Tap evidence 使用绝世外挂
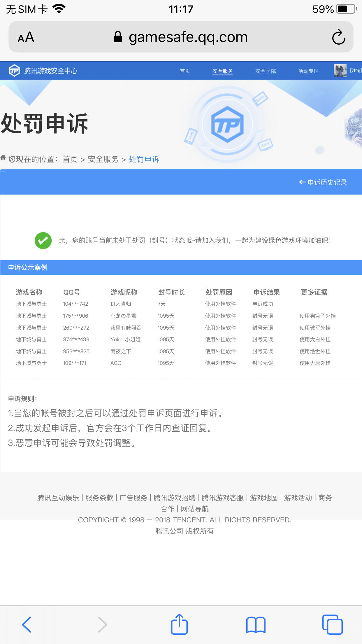 click(x=315, y=351)
